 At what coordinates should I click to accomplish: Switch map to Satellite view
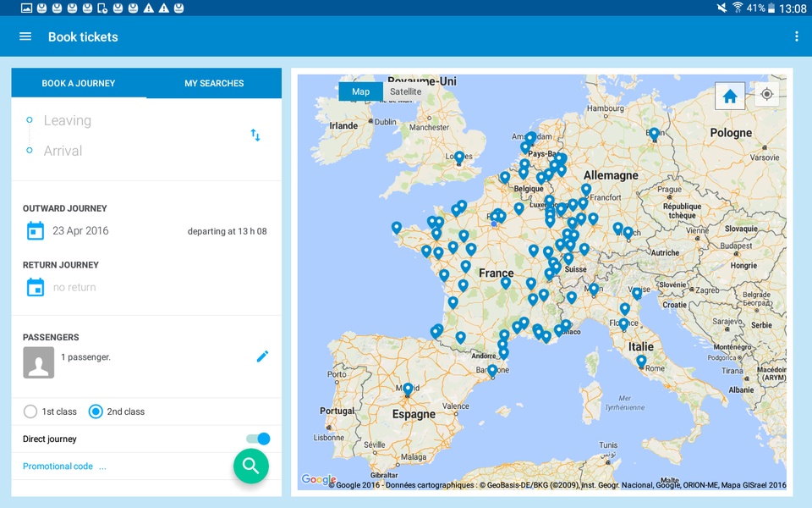(405, 91)
